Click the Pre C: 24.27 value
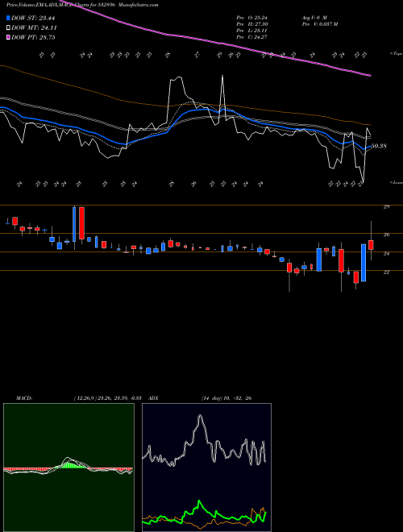The width and height of the screenshot is (403, 532). pos(251,37)
